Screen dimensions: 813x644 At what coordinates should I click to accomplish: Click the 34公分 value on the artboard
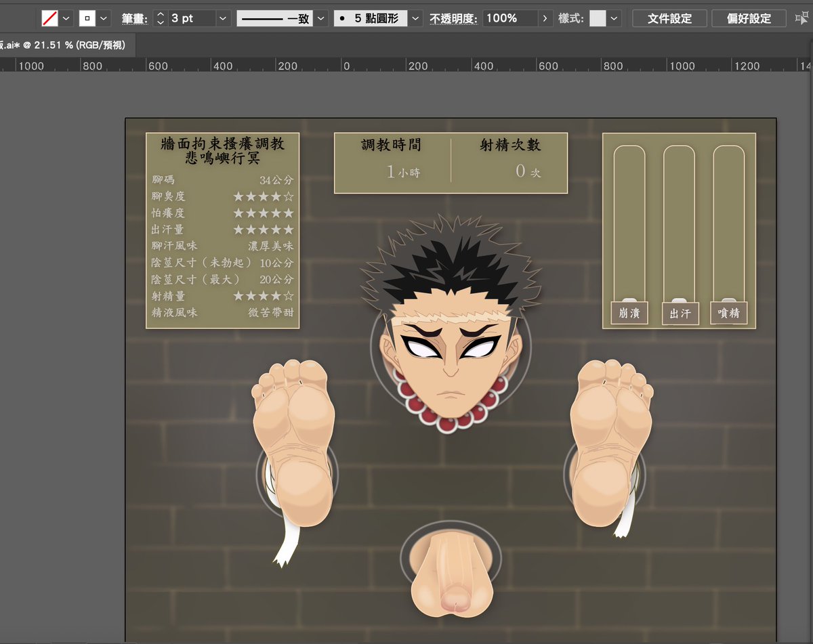click(276, 180)
